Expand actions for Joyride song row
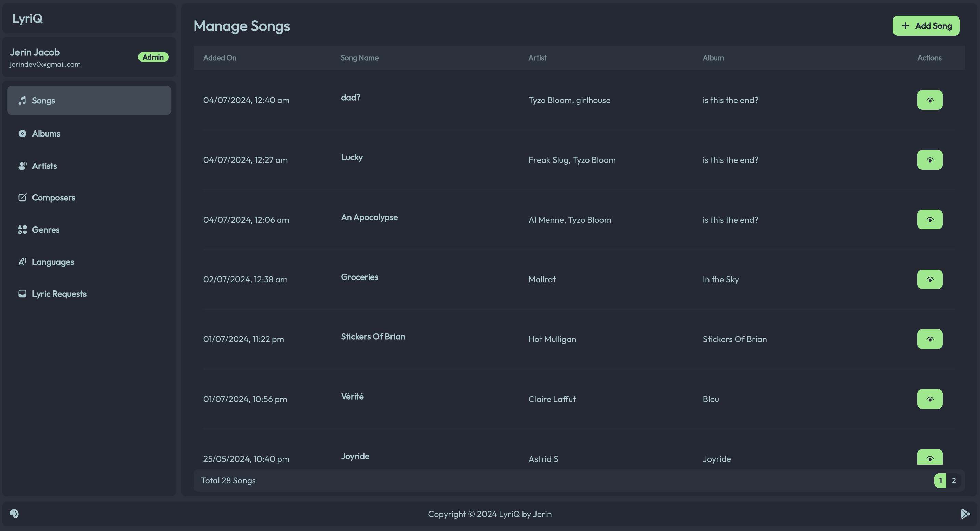The width and height of the screenshot is (980, 531). click(x=930, y=458)
